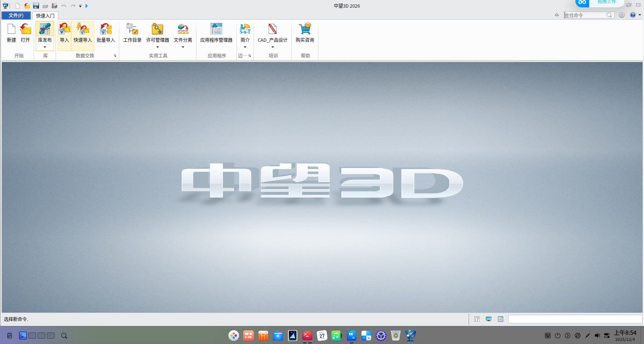Open CAD_产品设计 training document

point(273,33)
